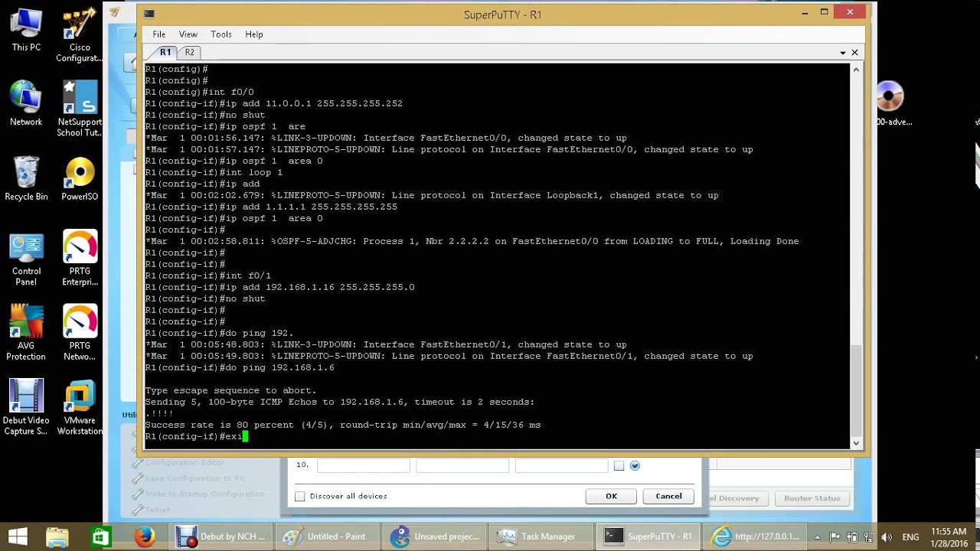980x551 pixels.
Task: Open the power/battery tray icon
Action: coord(851,537)
